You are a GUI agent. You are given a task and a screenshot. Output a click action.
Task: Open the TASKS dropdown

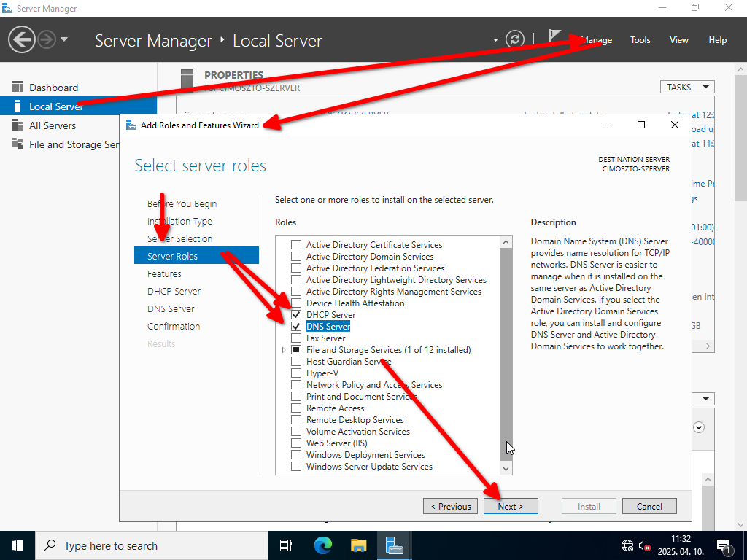coord(686,87)
